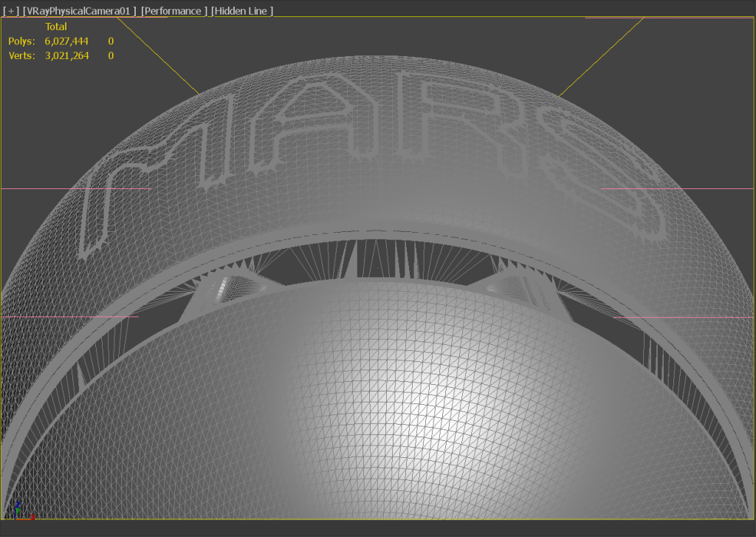This screenshot has width=756, height=537.
Task: Click the XYZ axis tripod gizmo
Action: pyautogui.click(x=23, y=510)
